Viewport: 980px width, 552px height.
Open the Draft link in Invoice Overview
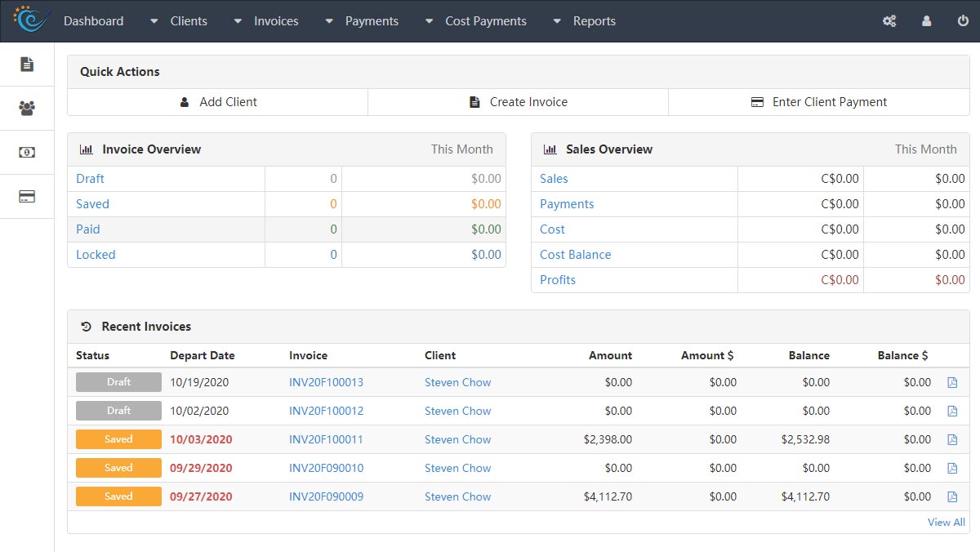tap(90, 179)
